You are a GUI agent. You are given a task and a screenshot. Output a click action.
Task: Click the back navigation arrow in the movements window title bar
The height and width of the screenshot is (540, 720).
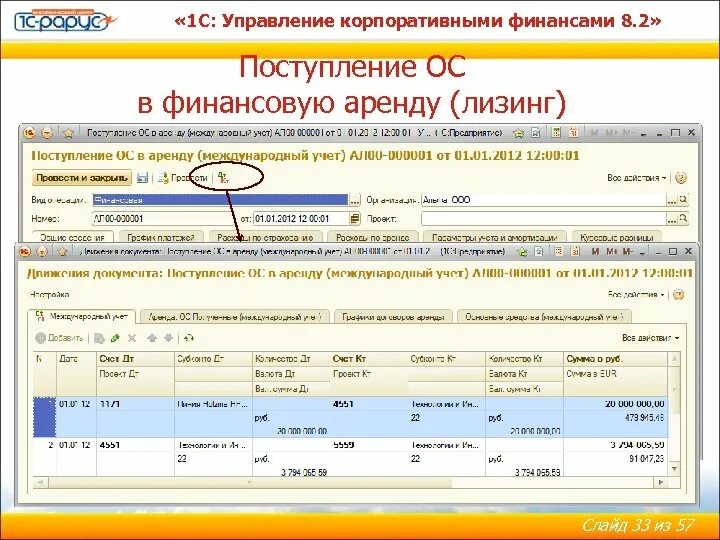point(42,252)
